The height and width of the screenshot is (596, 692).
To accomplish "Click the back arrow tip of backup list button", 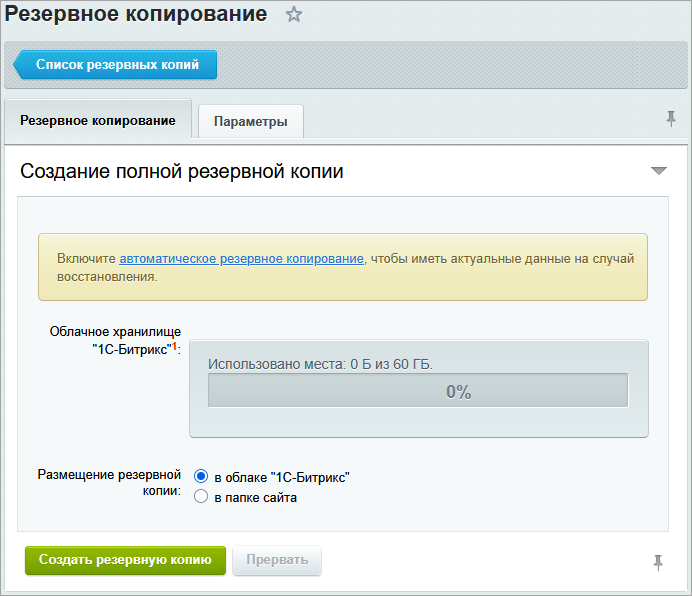I will (x=19, y=65).
